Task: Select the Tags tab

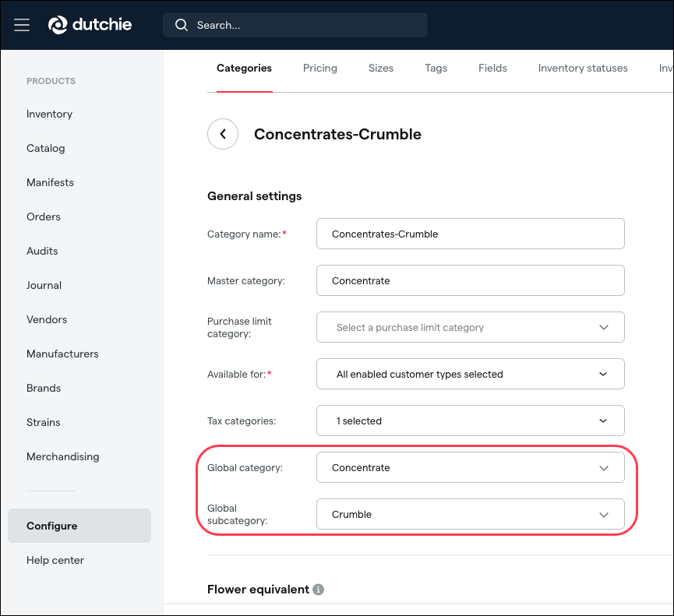Action: pos(436,69)
